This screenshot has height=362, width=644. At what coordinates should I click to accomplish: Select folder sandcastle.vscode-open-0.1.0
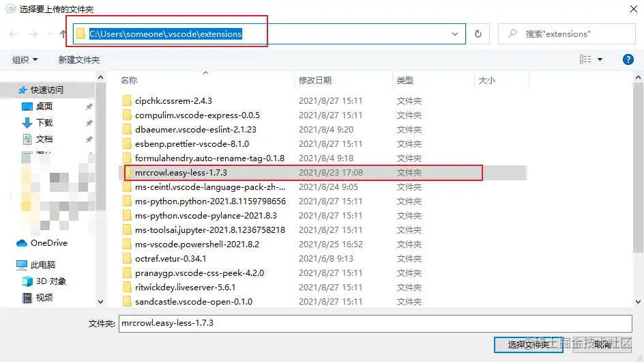click(194, 302)
